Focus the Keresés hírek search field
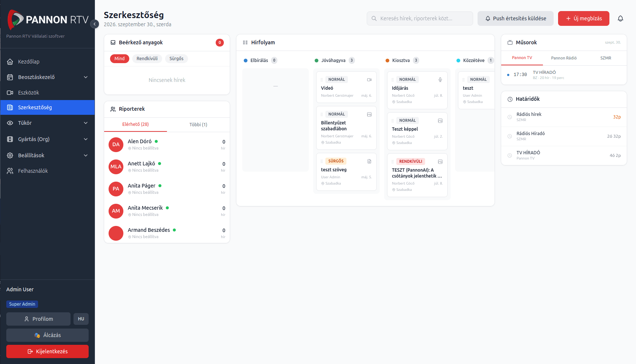The width and height of the screenshot is (636, 364). tap(420, 18)
